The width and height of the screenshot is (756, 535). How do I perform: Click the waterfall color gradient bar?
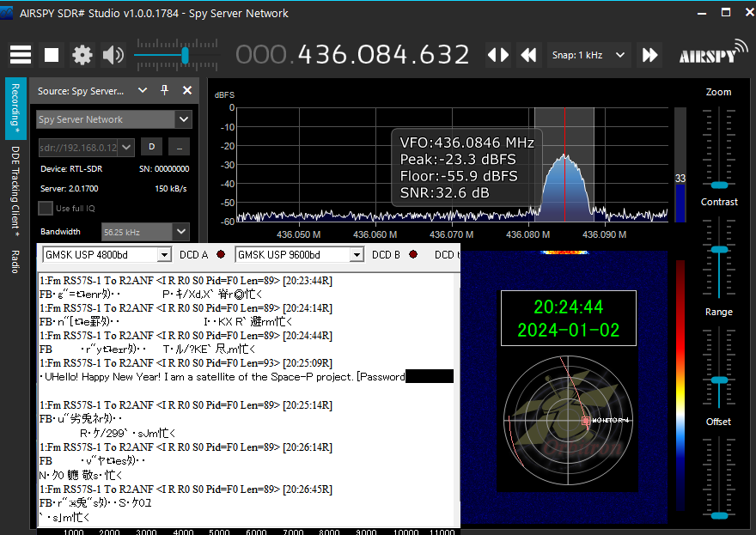click(x=680, y=385)
